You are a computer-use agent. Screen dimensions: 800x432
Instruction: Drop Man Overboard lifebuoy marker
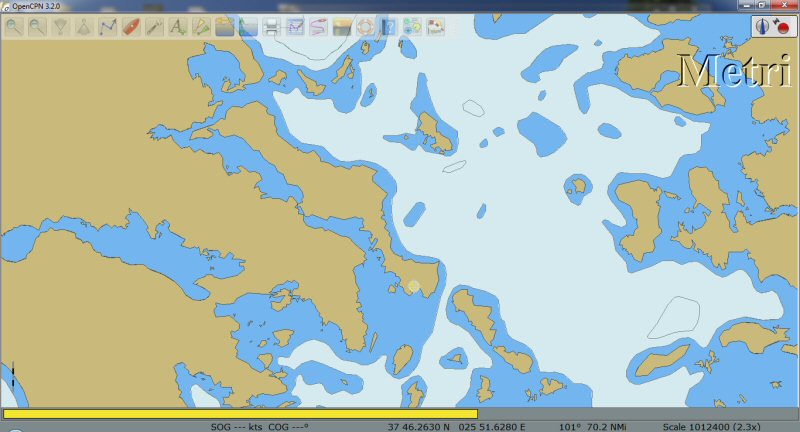click(x=365, y=27)
